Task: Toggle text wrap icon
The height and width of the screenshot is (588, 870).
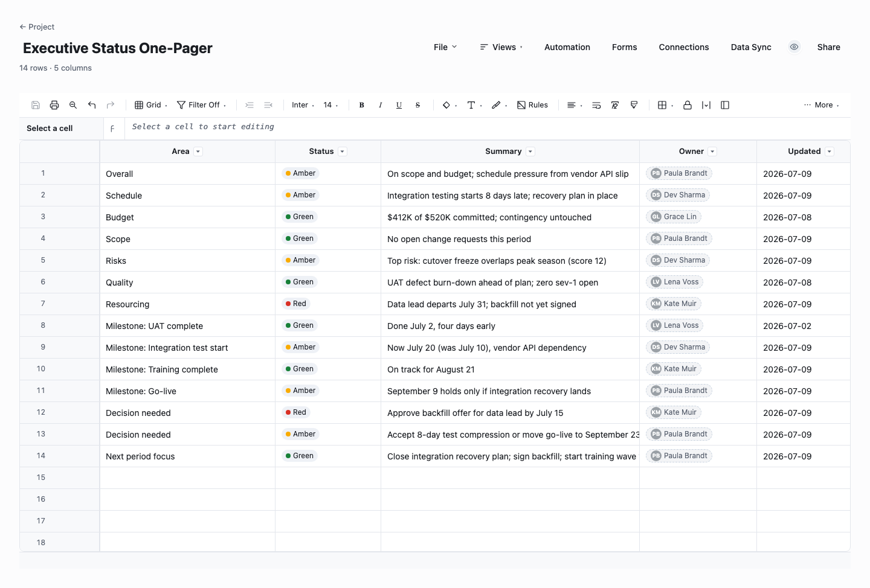Action: pos(596,105)
